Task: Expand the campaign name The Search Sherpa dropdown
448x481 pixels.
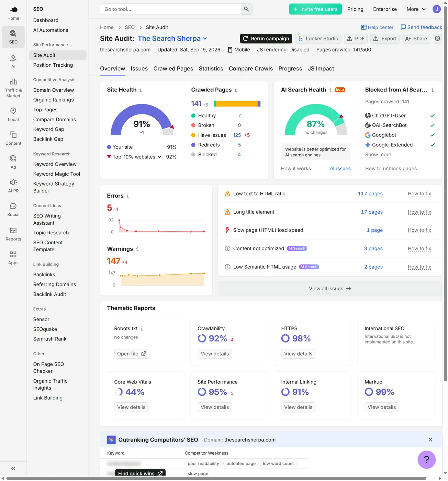Action: point(172,38)
